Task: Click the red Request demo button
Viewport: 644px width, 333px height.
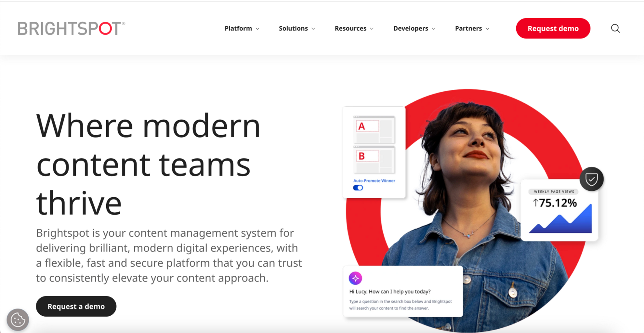Action: tap(553, 28)
